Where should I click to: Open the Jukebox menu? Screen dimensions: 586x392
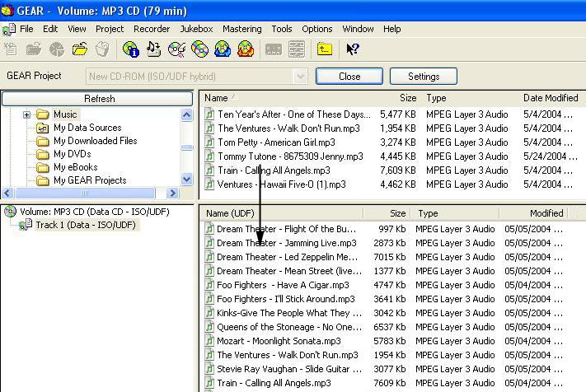[x=196, y=29]
